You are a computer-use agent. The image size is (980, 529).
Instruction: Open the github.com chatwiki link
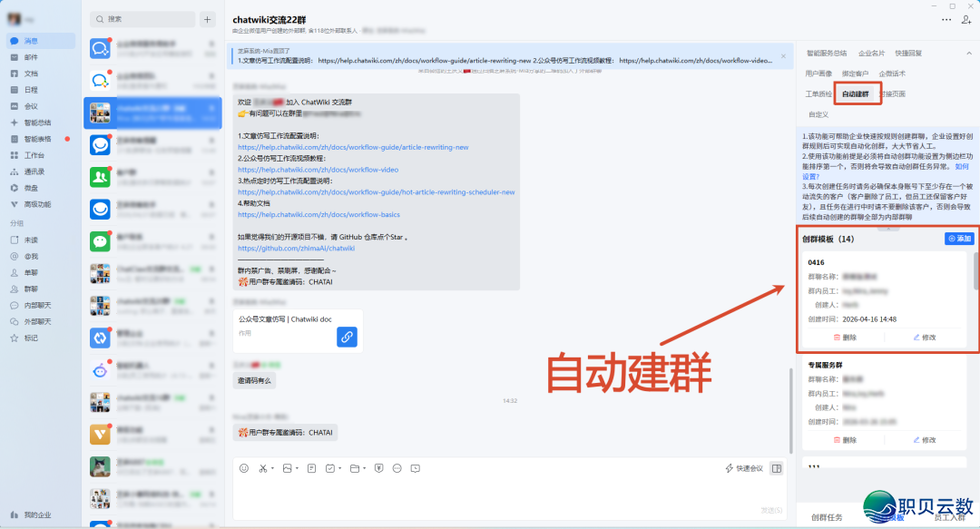point(296,249)
